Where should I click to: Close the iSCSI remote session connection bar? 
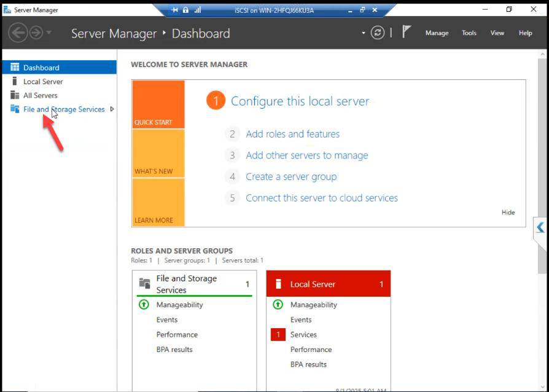click(375, 10)
